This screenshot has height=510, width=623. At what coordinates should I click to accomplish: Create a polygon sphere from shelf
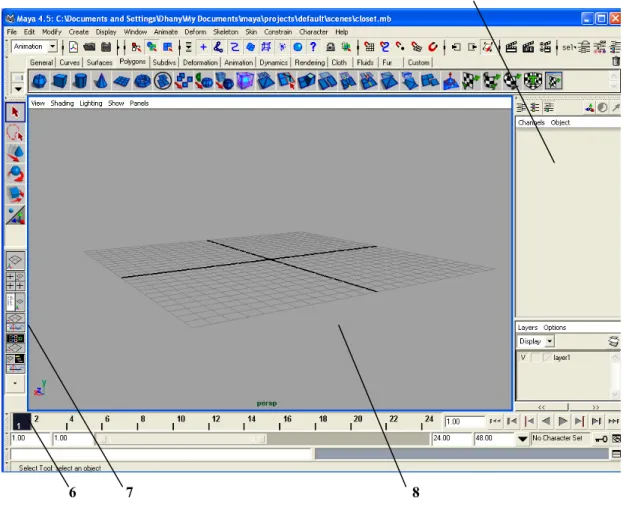(39, 81)
